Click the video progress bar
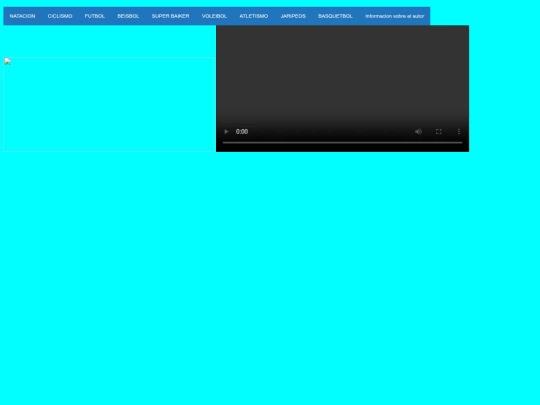 click(342, 143)
